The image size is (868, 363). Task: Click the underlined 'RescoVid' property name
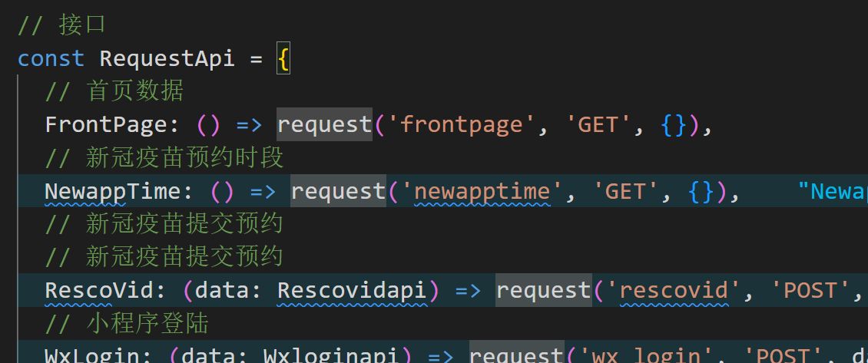pos(100,291)
